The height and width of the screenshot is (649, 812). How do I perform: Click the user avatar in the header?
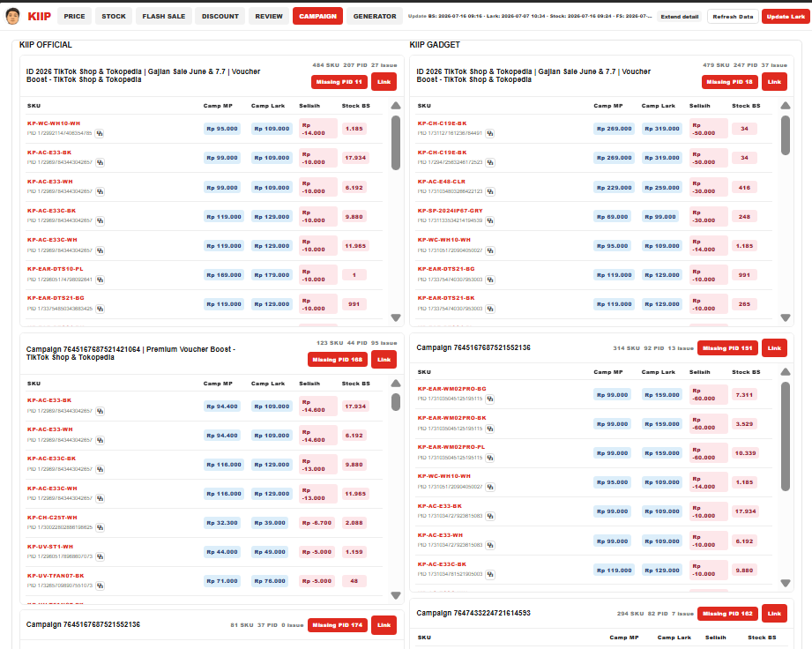(x=12, y=16)
